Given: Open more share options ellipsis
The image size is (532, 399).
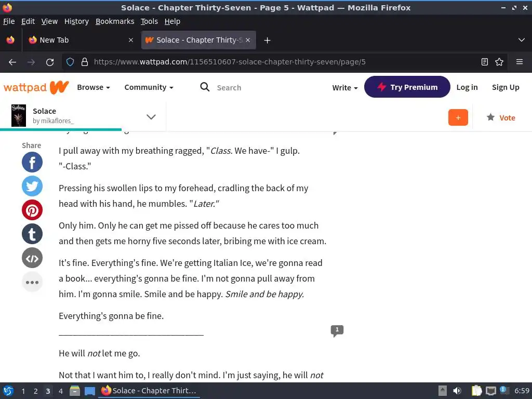Looking at the screenshot, I should click(x=32, y=282).
